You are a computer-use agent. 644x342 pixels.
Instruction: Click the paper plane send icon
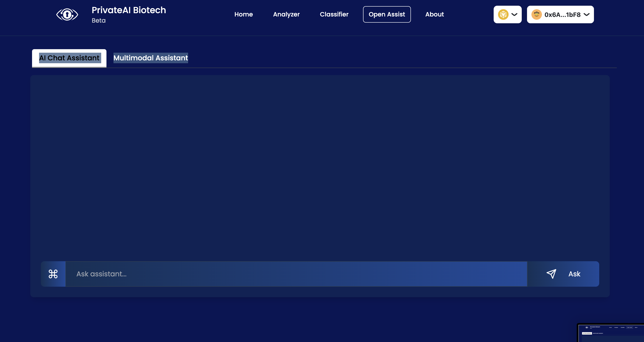tap(551, 274)
